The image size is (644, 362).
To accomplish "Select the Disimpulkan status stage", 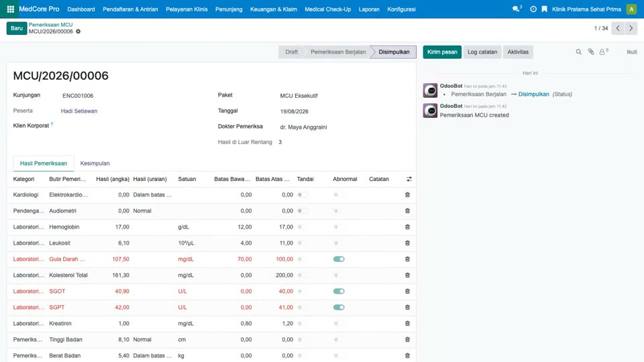I will pos(394,52).
